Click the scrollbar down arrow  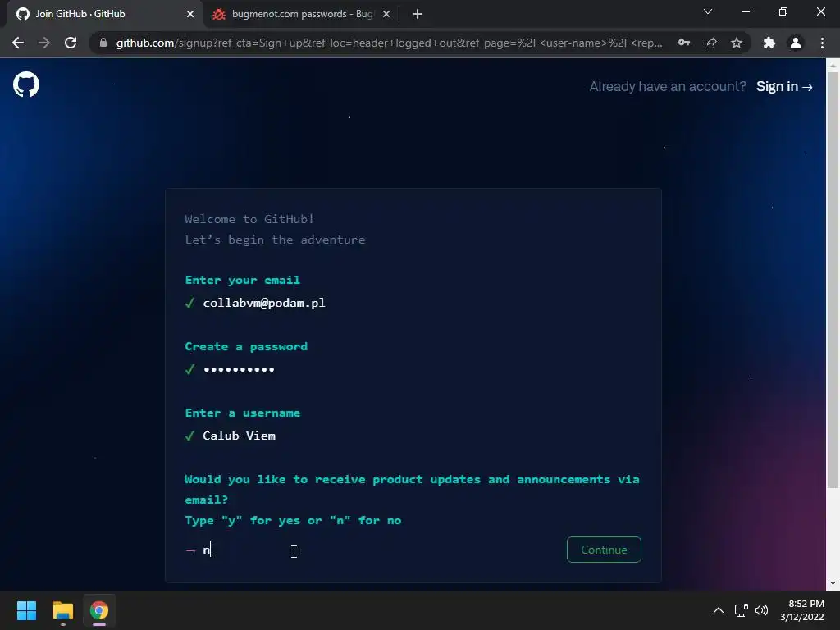[x=833, y=583]
